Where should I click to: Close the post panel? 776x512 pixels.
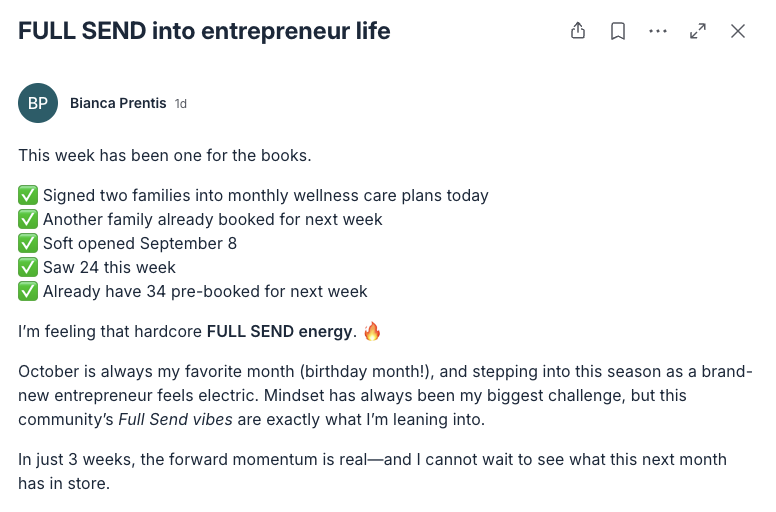point(738,31)
